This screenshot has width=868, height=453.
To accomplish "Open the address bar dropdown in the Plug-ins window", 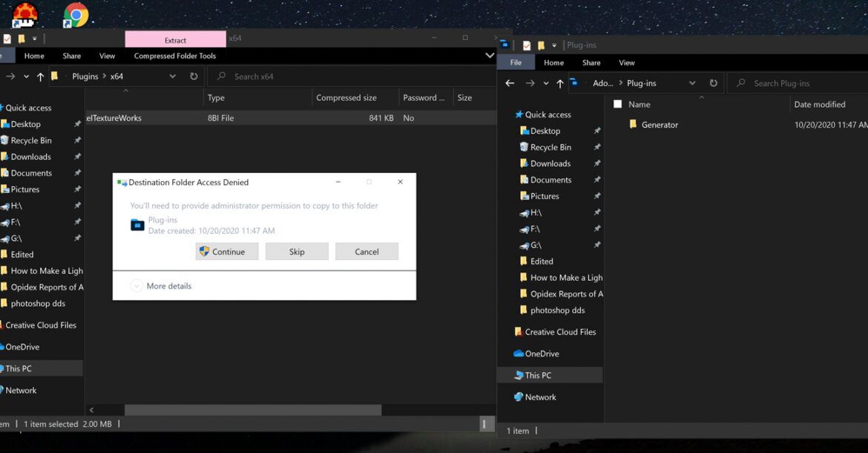I will point(691,82).
